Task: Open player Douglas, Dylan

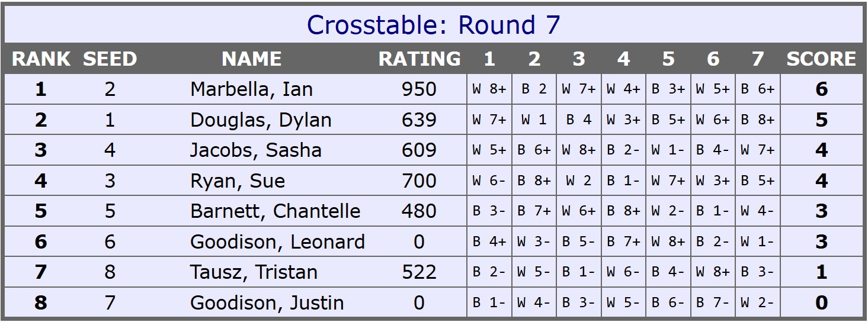Action: coord(261,120)
